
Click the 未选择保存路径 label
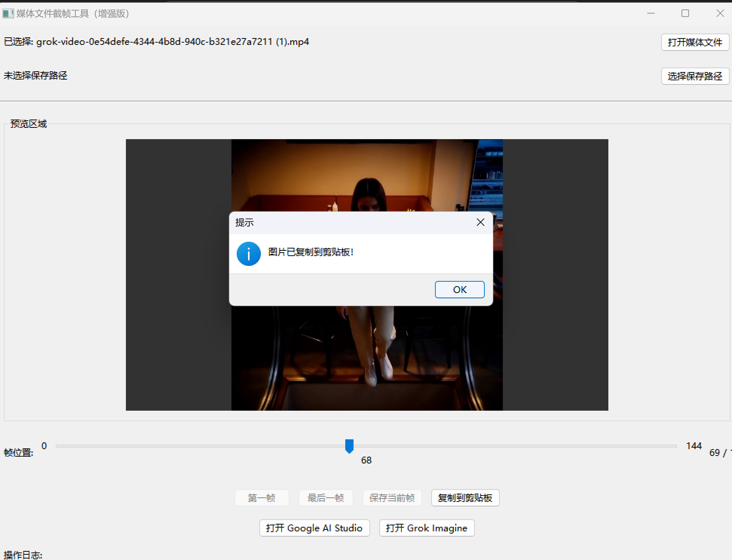pyautogui.click(x=36, y=76)
